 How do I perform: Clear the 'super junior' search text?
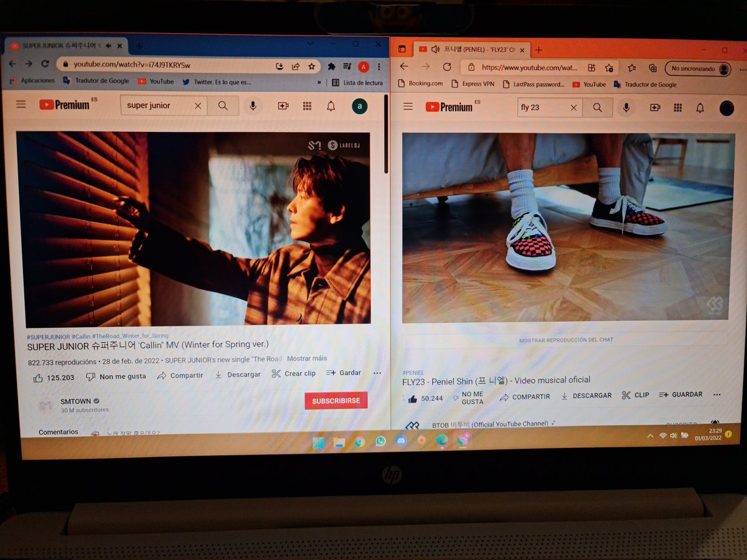click(x=198, y=106)
